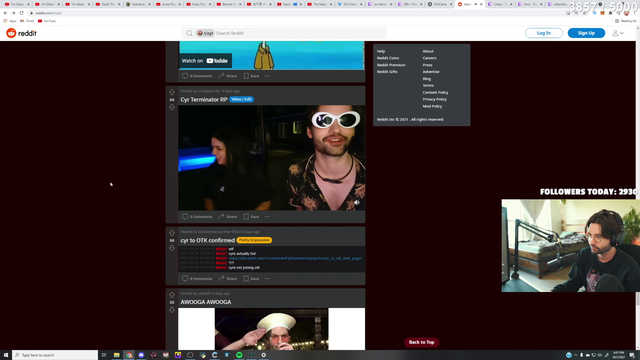Downvote the cyr to OTK confirmed post
The height and width of the screenshot is (360, 640).
click(x=172, y=248)
